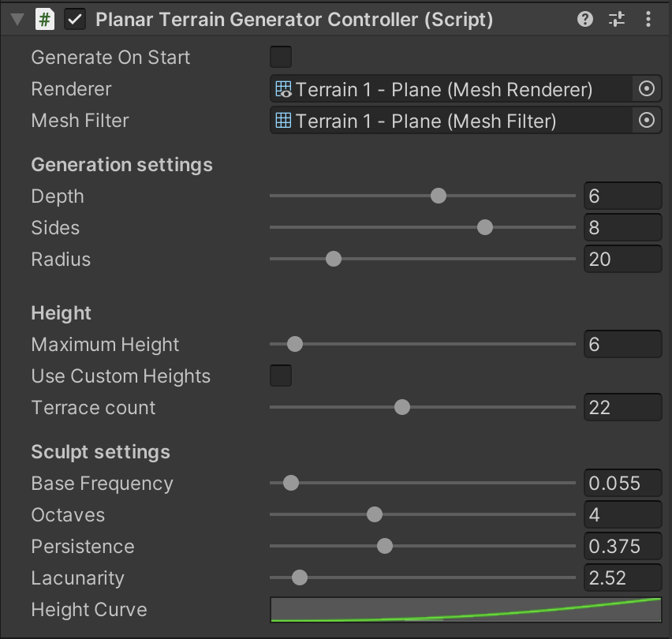This screenshot has width=672, height=639.
Task: Open help for Planar Terrain Generator Controller
Action: pyautogui.click(x=584, y=18)
